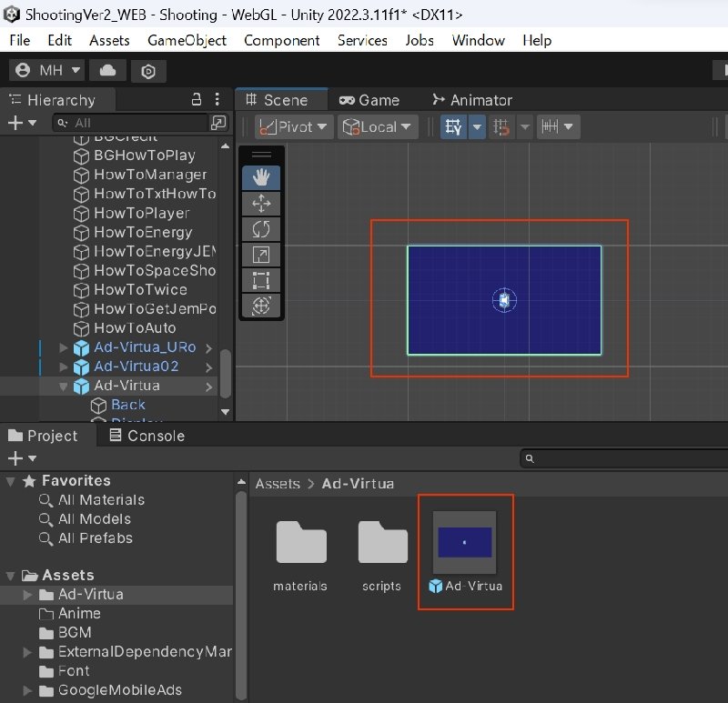Screen dimensions: 728x703
Task: Switch to the Game tab
Action: [x=369, y=100]
